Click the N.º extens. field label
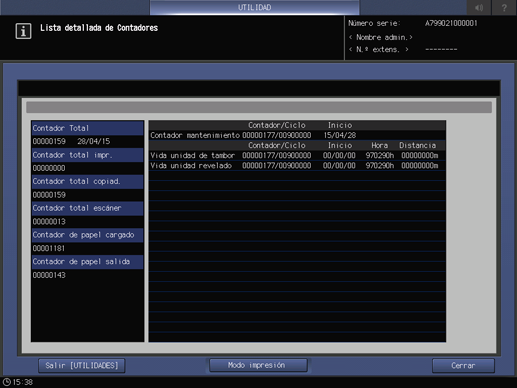517x388 pixels. tap(379, 49)
